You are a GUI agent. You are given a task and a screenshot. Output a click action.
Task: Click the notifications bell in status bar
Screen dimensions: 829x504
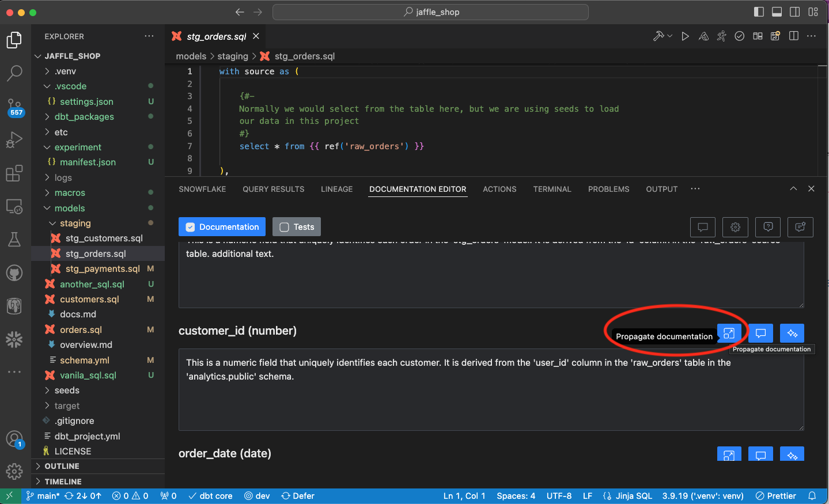click(x=812, y=496)
